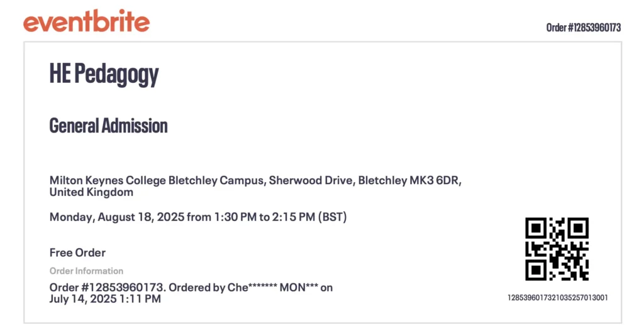
Task: Click the (BST) timezone label
Action: [333, 217]
